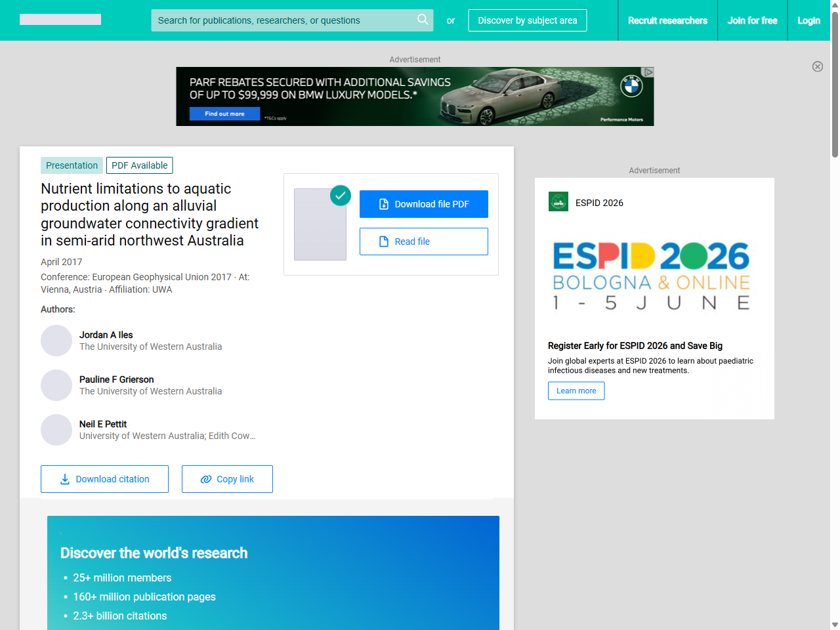Click Neil E Pettit's avatar image
840x630 pixels.
click(x=56, y=430)
